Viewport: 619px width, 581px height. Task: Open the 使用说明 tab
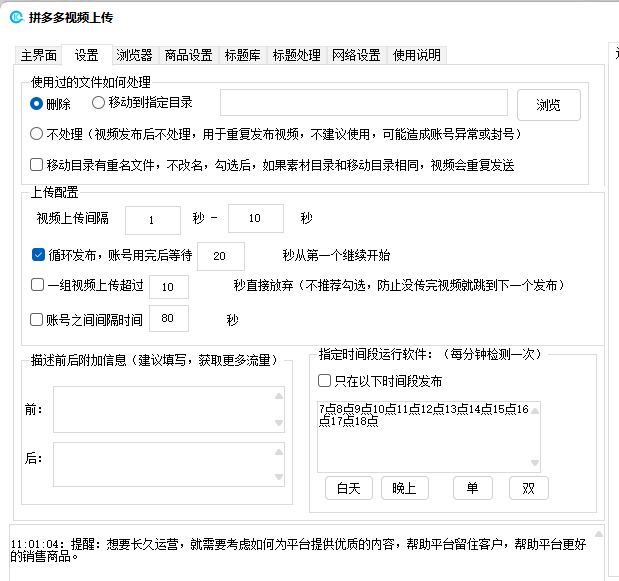click(416, 55)
